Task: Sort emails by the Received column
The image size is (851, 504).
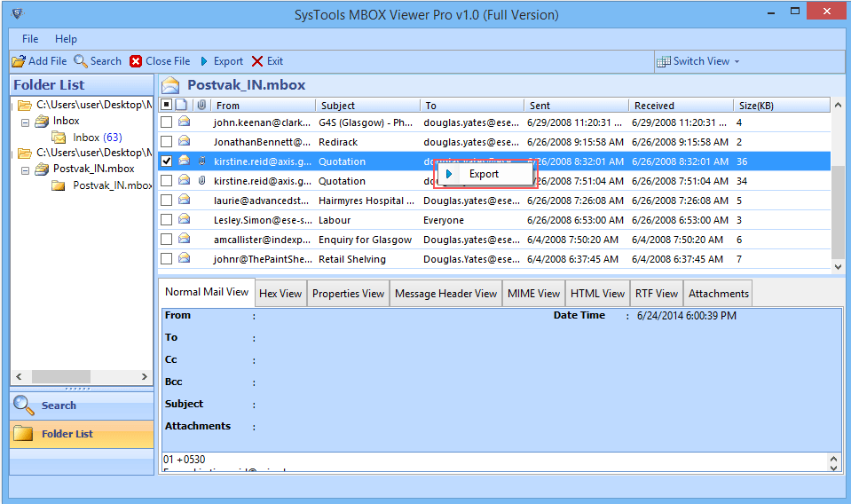Action: pyautogui.click(x=681, y=106)
